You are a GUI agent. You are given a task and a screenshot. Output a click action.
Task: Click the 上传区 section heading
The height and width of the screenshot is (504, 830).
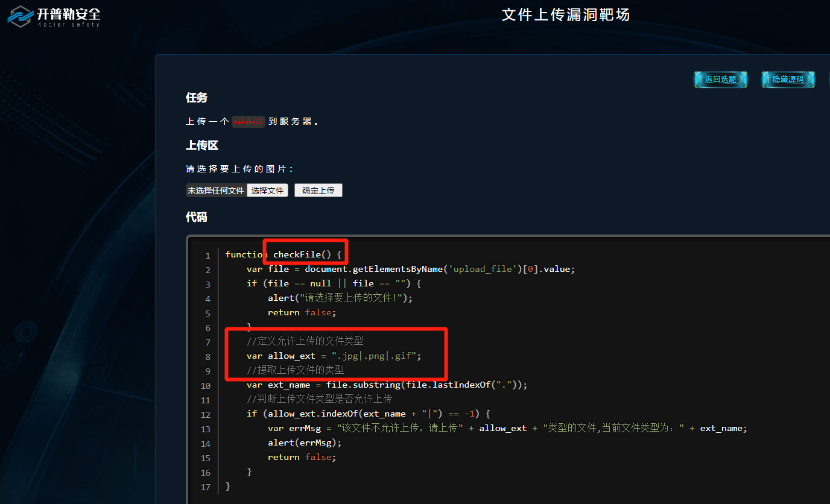(x=202, y=145)
